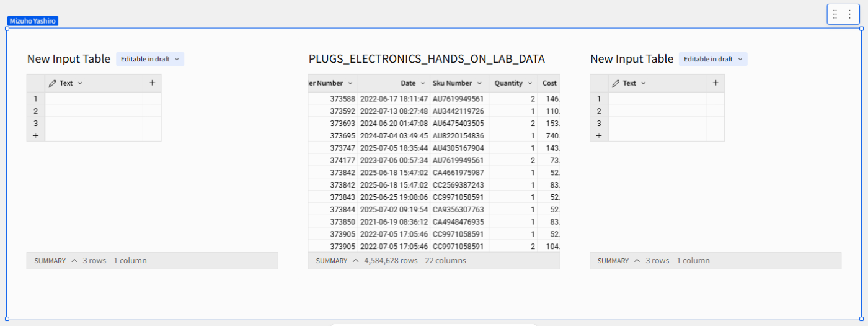
Task: Select row number 3 in left input table
Action: coord(35,123)
